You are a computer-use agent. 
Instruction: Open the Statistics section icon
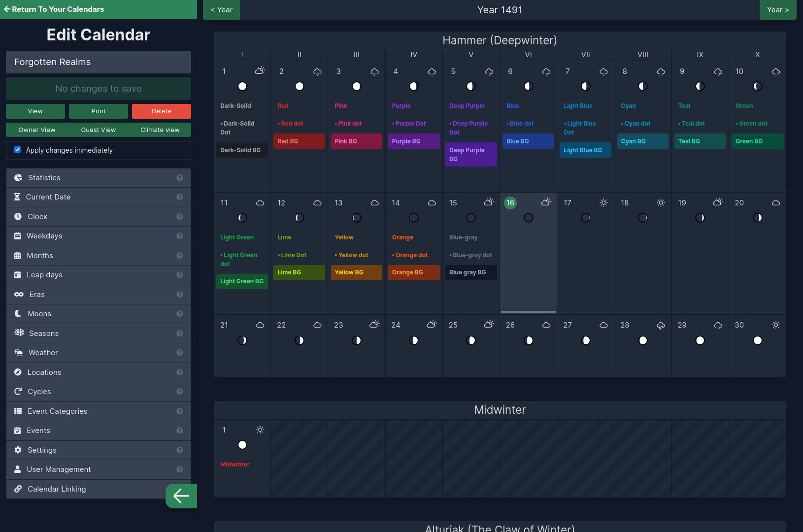[18, 177]
